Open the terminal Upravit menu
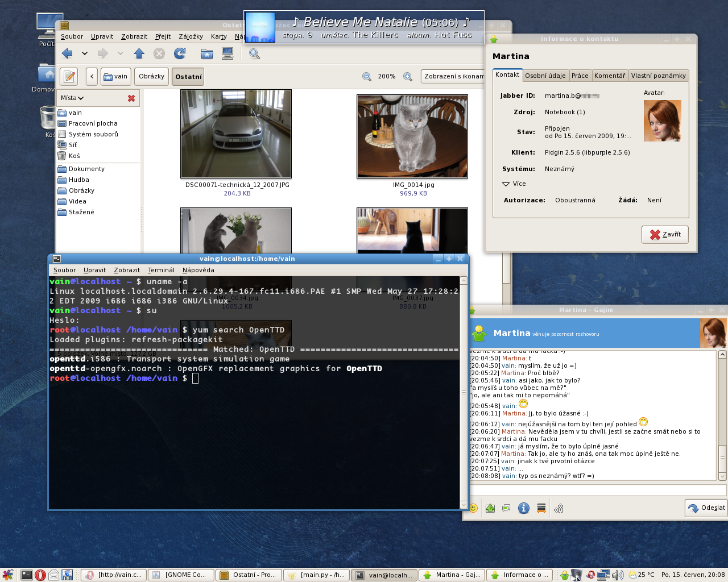The image size is (728, 582). (x=94, y=270)
